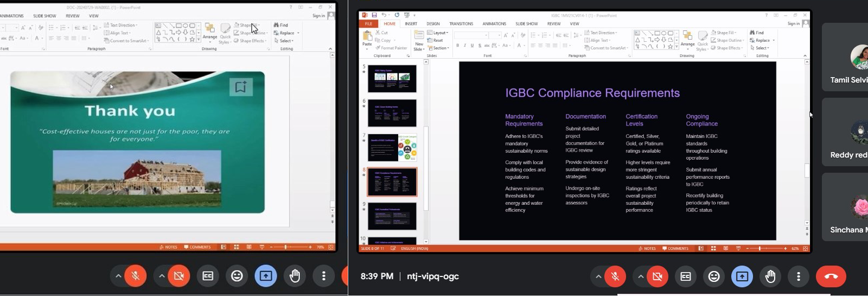The image size is (868, 296).
Task: Switch to INSERT tab in right PowerPoint
Action: 411,24
